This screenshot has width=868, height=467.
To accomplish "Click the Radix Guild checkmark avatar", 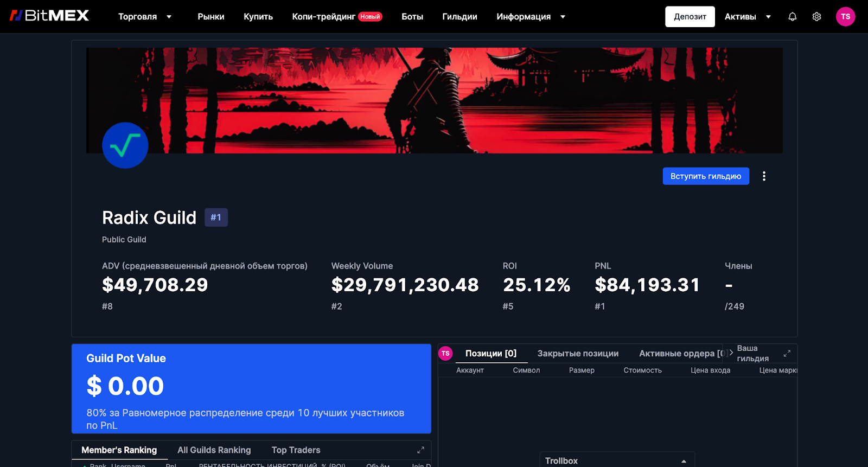I will tap(125, 145).
